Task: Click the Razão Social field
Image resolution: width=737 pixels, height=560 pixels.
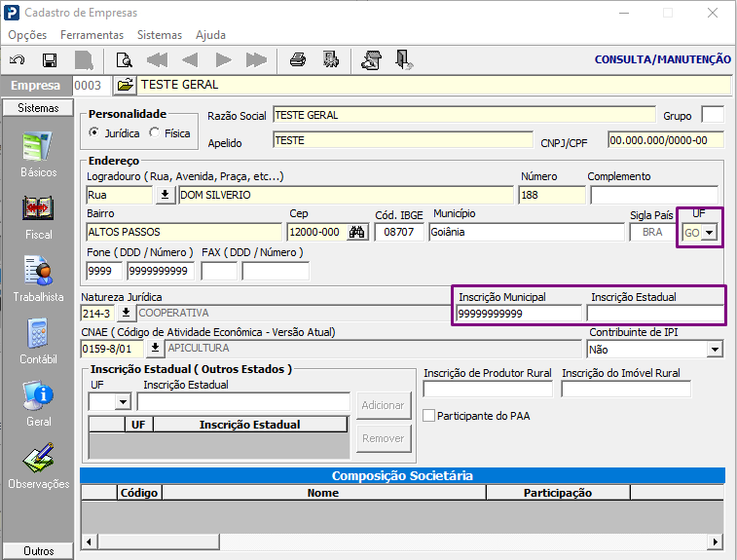Action: pyautogui.click(x=464, y=115)
